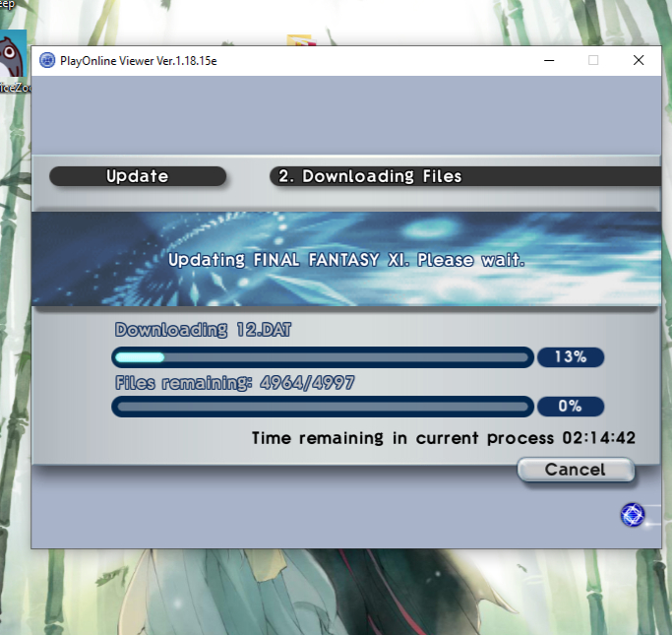Image resolution: width=672 pixels, height=635 pixels.
Task: Click the 'Files remaining: 4964/4997' text
Action: click(x=236, y=383)
